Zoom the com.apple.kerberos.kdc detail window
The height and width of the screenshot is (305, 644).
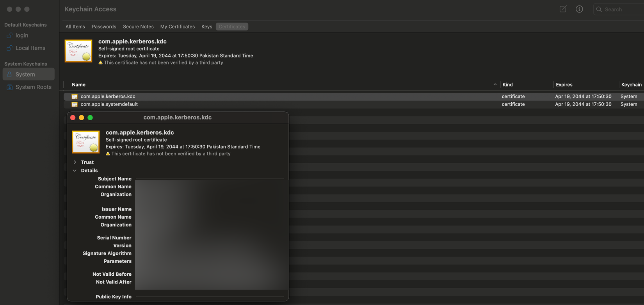click(x=90, y=118)
